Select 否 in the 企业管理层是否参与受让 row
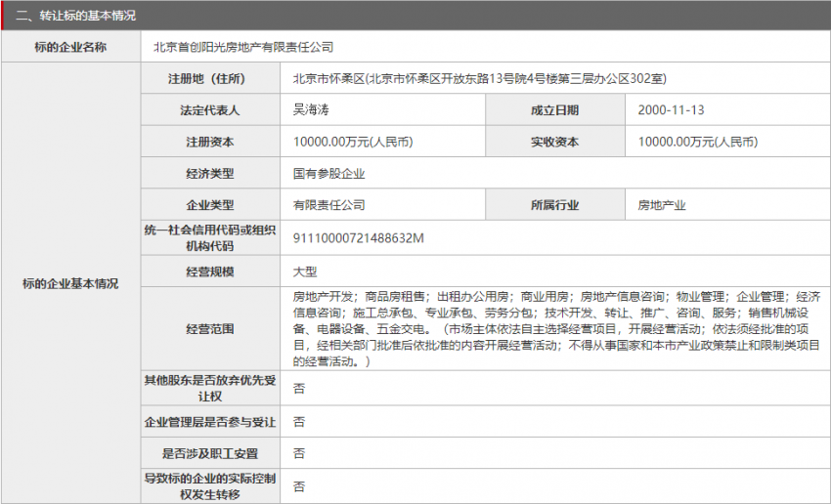The height and width of the screenshot is (504, 831). point(299,422)
